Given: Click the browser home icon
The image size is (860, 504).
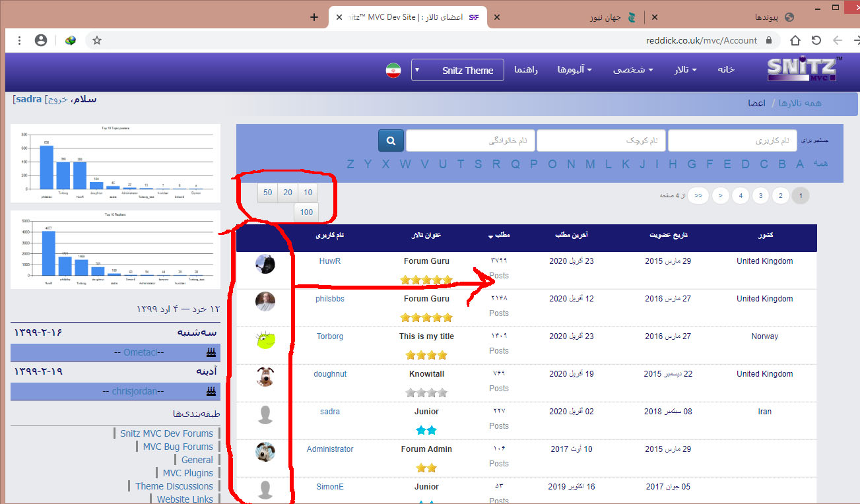Looking at the screenshot, I should point(795,40).
